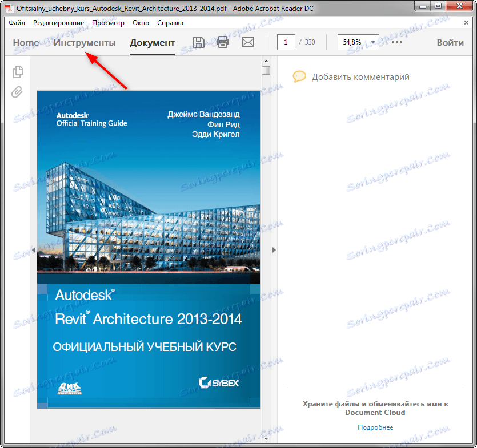
Task: Switch to the Инструменты tab
Action: coord(85,43)
